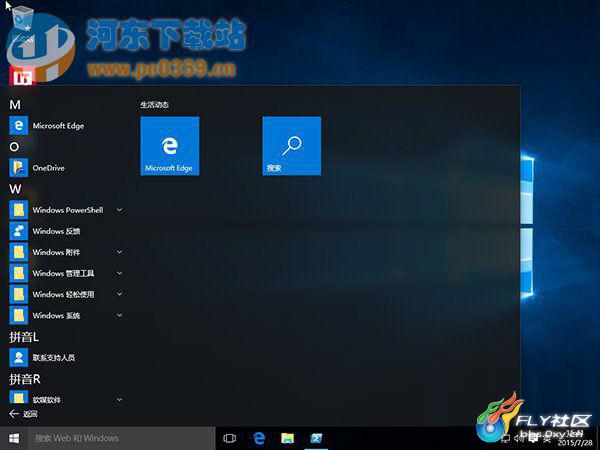Expand the Windows 管理工具 folder chevron

[119, 273]
